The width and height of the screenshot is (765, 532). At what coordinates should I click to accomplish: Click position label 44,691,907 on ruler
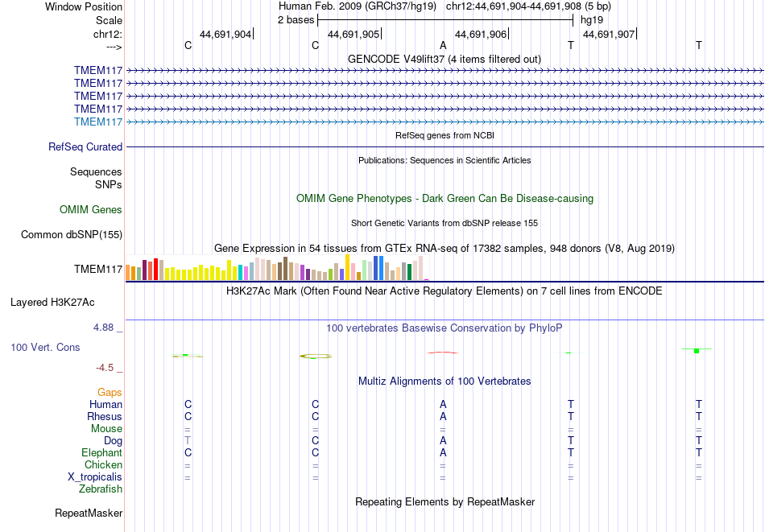coord(609,34)
